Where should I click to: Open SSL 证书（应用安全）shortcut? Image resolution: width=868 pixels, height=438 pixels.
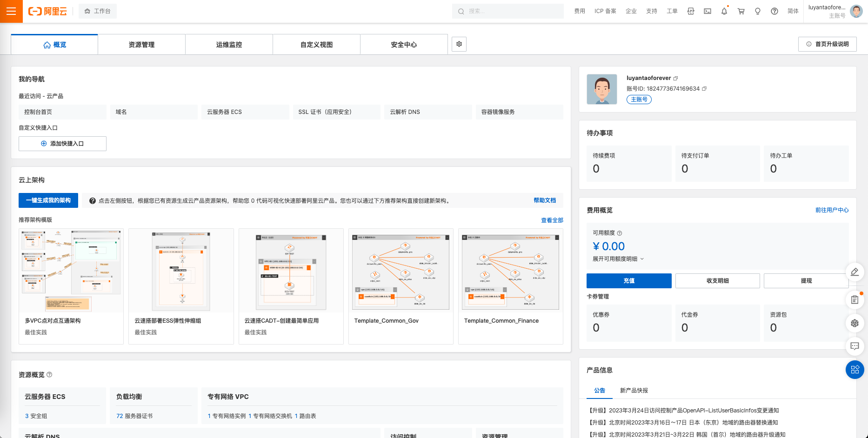[x=336, y=112]
